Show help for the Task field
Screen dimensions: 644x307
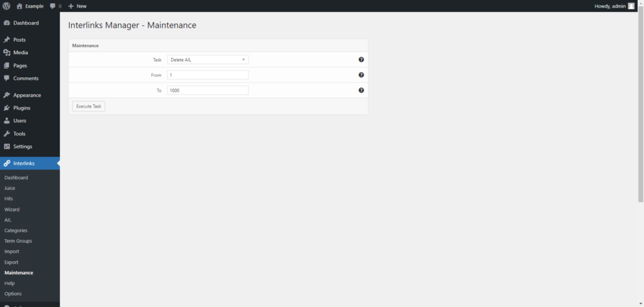(x=361, y=60)
